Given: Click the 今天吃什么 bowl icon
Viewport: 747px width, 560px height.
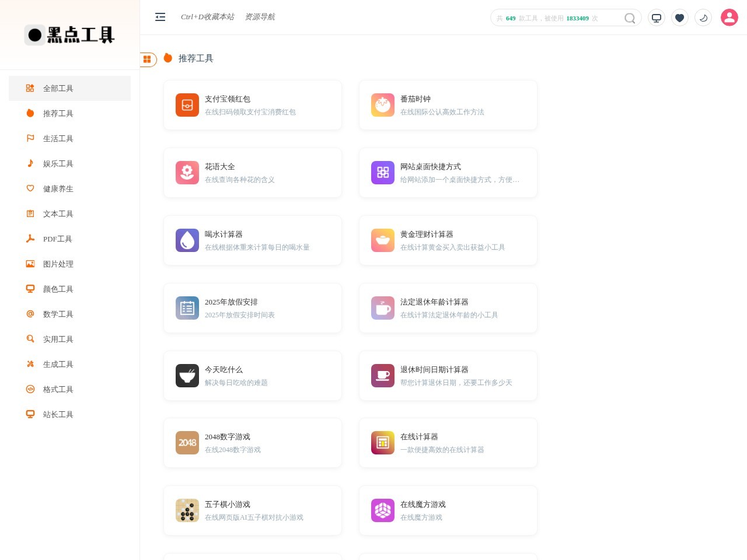Looking at the screenshot, I should [187, 376].
